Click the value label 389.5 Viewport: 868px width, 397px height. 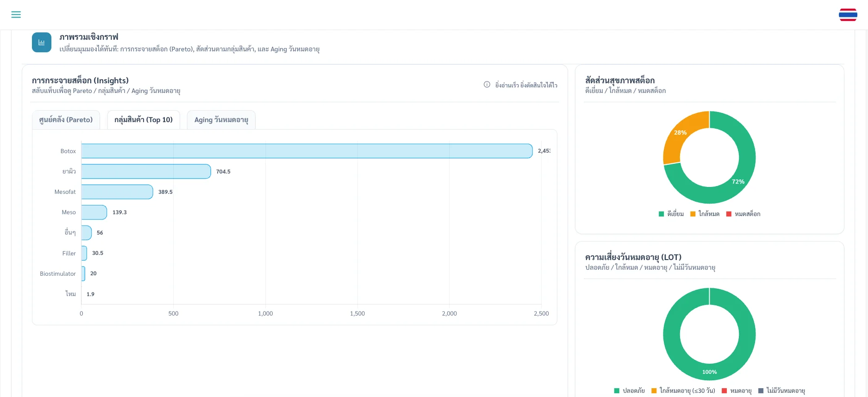click(165, 192)
